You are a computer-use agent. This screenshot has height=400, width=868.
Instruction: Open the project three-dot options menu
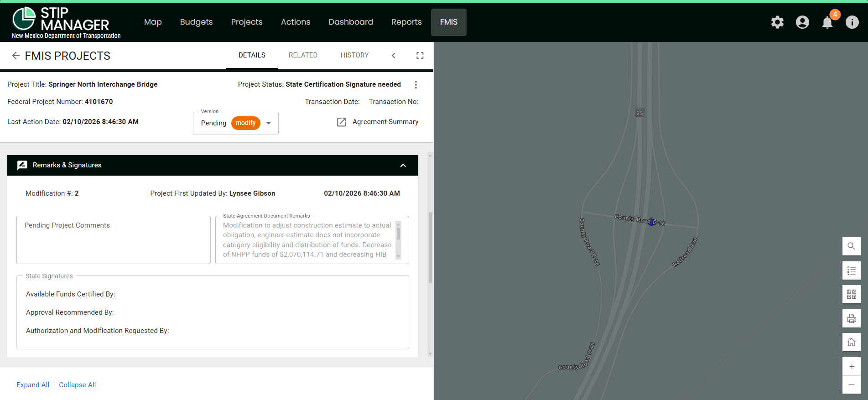coord(416,85)
